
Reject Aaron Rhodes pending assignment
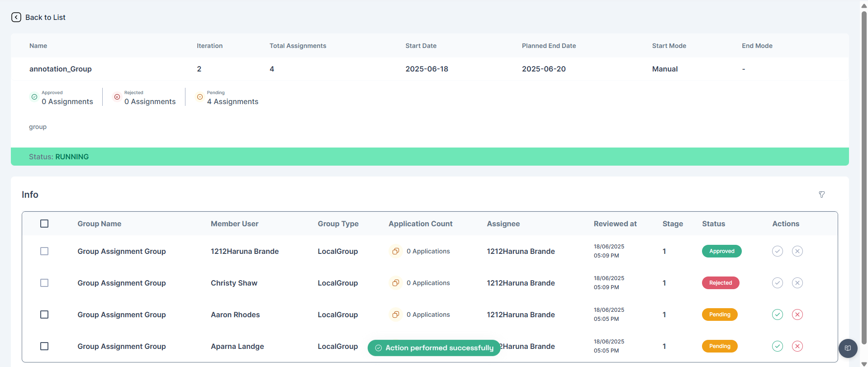click(x=797, y=315)
